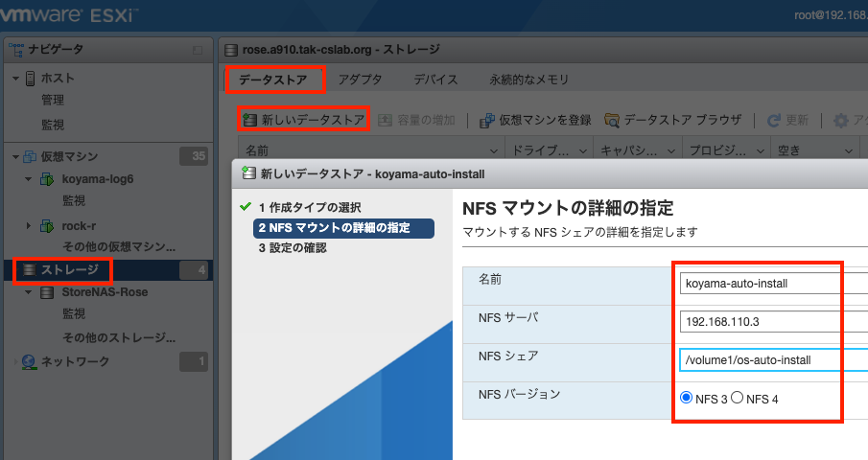Expand the rock-r tree node
Image resolution: width=868 pixels, height=460 pixels.
point(29,225)
